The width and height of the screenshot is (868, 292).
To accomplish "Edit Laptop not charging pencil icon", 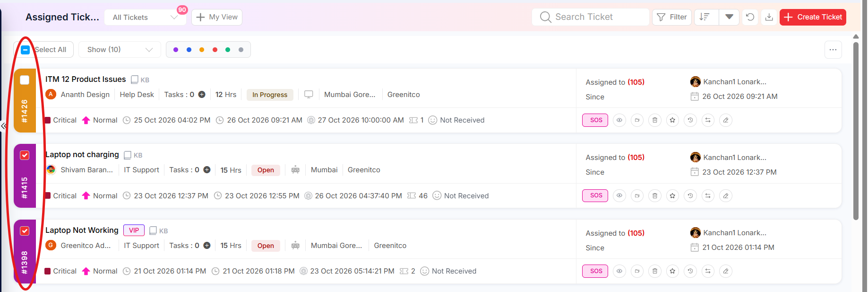I will [726, 195].
